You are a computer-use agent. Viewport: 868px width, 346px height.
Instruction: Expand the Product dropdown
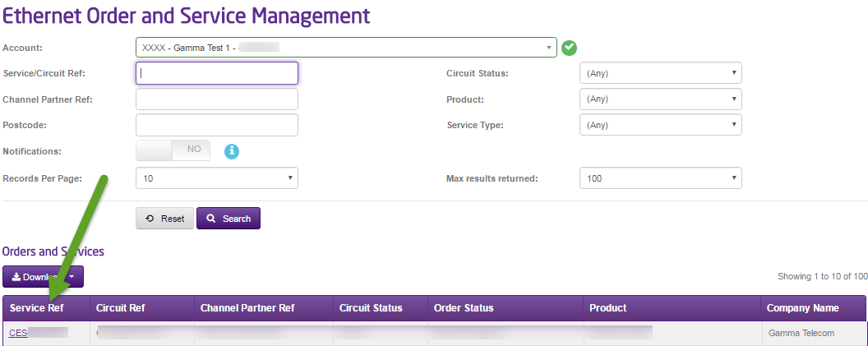tap(660, 99)
